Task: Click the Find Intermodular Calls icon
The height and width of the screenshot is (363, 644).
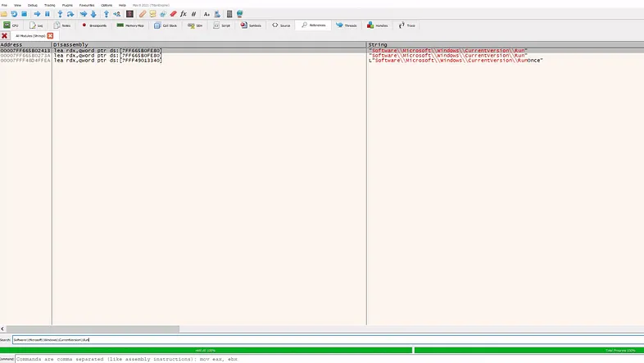Action: tap(217, 14)
